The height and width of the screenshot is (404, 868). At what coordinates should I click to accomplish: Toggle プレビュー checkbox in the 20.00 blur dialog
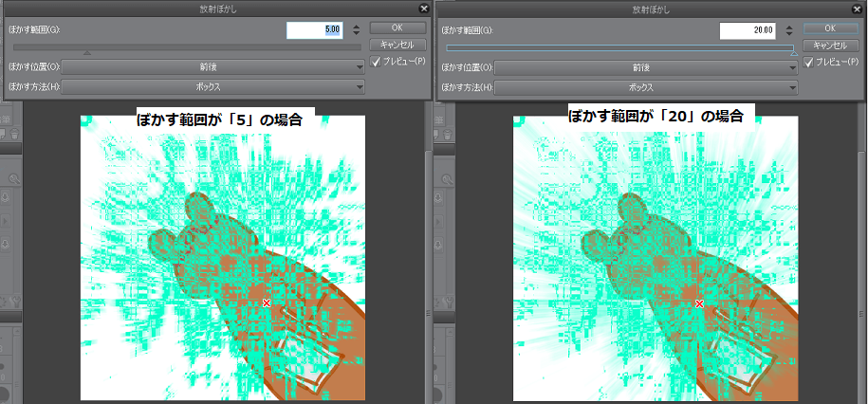pyautogui.click(x=808, y=62)
